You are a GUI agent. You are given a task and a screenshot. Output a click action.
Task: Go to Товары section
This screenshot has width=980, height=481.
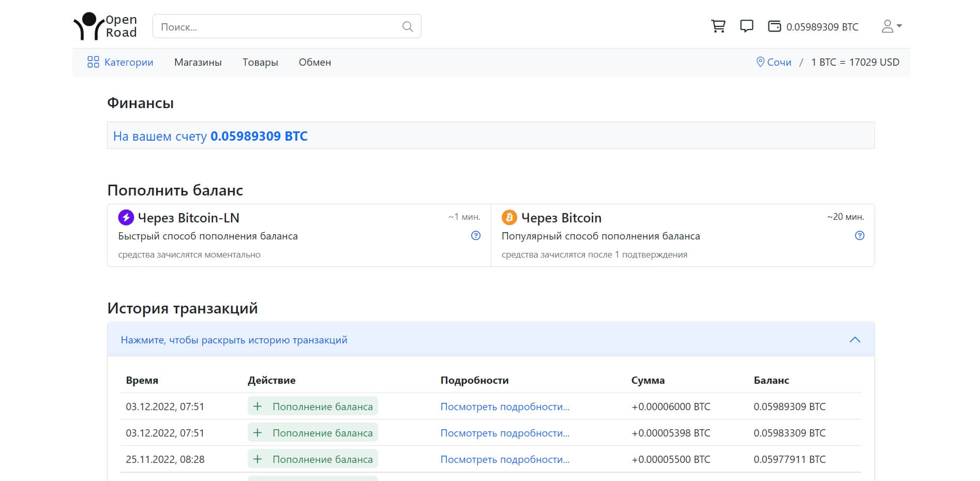pos(260,62)
